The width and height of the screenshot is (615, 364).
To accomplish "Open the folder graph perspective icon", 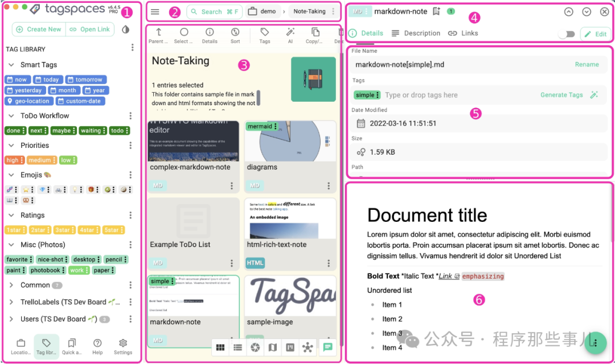I will click(x=308, y=347).
